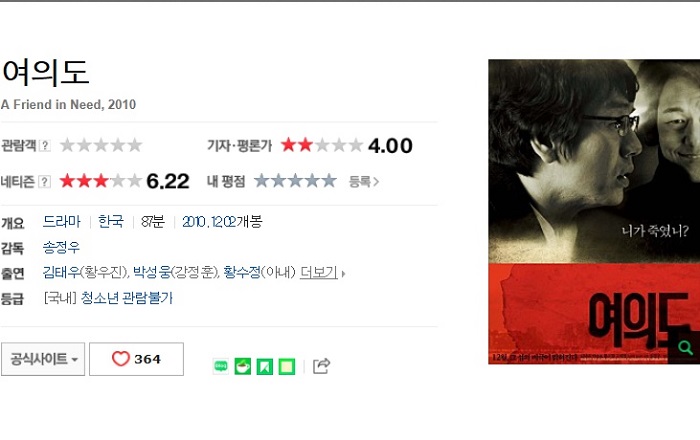The image size is (700, 440).
Task: Share via the green speech bubble icon
Action: [221, 366]
